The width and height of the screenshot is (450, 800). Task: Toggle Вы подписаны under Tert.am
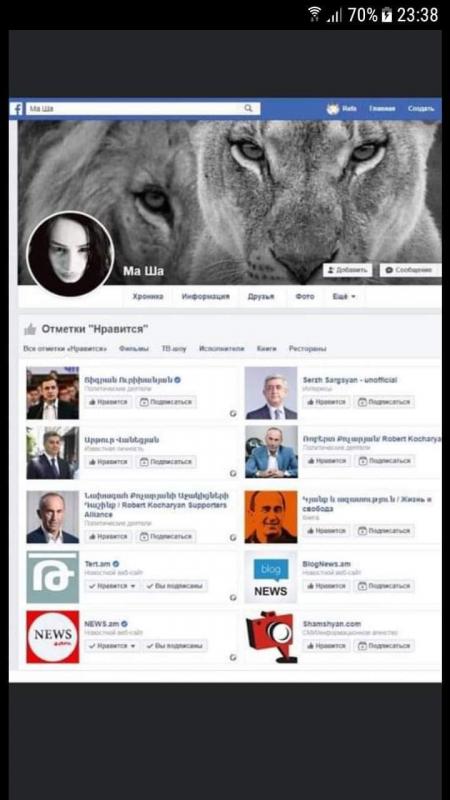(x=175, y=586)
